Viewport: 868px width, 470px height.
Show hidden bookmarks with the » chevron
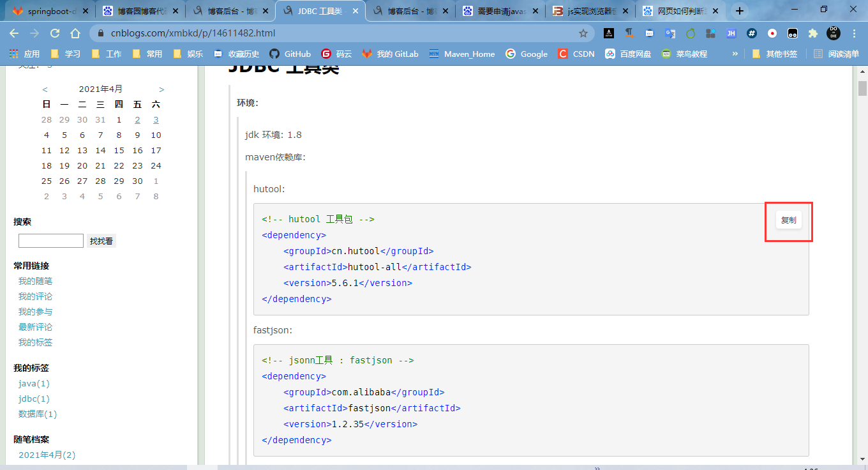[x=735, y=54]
